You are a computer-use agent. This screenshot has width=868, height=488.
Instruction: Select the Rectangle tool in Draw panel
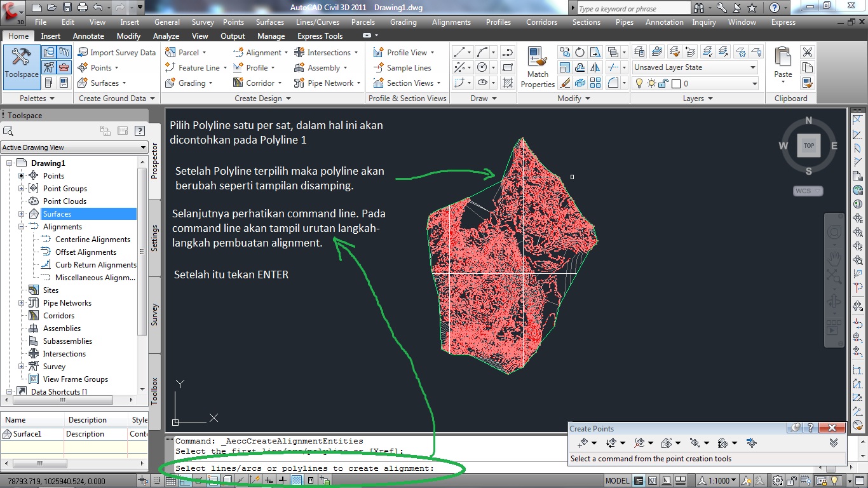click(507, 67)
